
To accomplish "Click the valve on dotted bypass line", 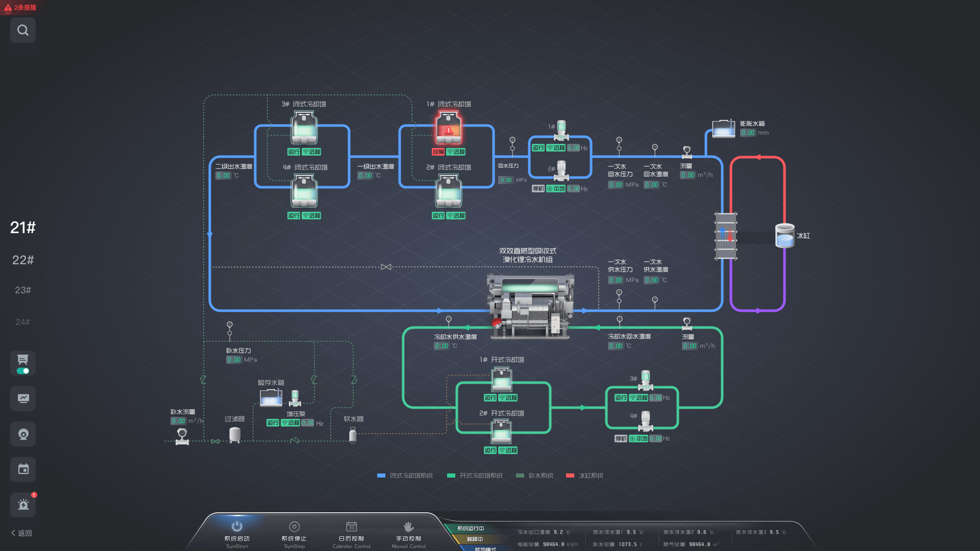I will (386, 267).
